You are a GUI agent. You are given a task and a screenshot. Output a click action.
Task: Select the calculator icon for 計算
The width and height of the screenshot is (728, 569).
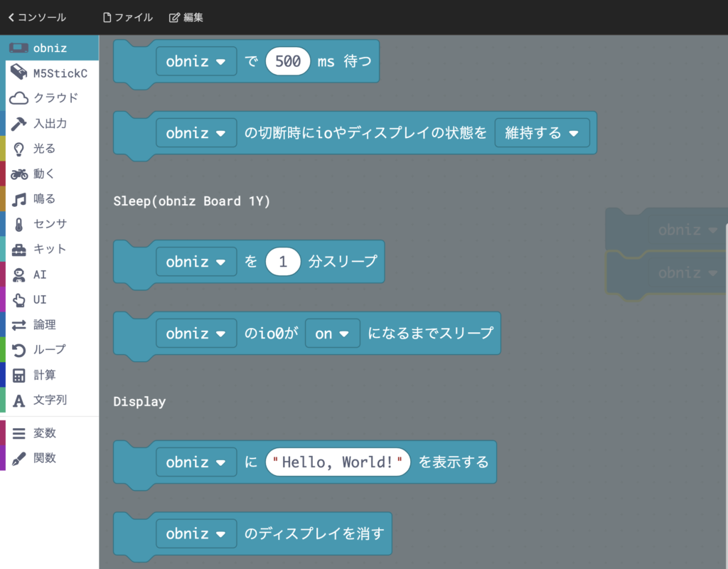[x=18, y=376]
